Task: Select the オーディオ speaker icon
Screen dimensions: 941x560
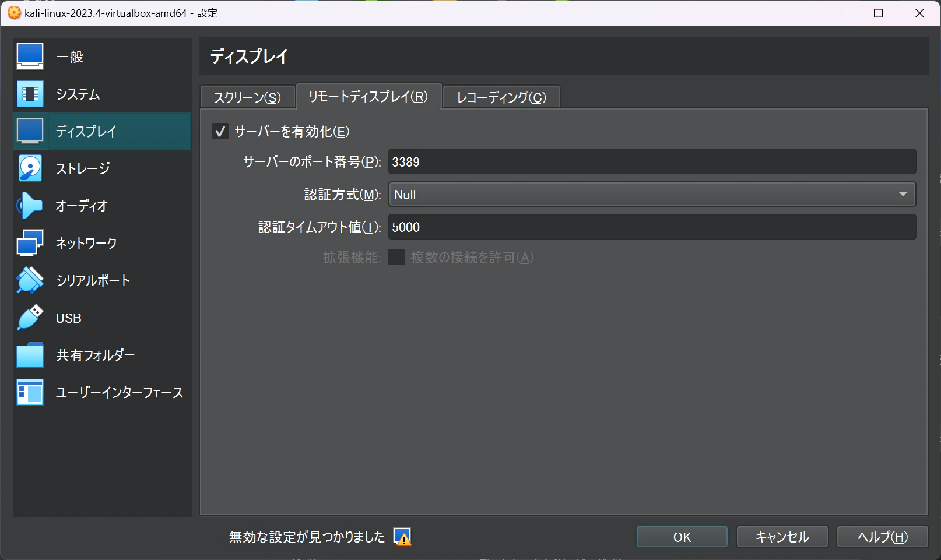Action: (x=30, y=206)
